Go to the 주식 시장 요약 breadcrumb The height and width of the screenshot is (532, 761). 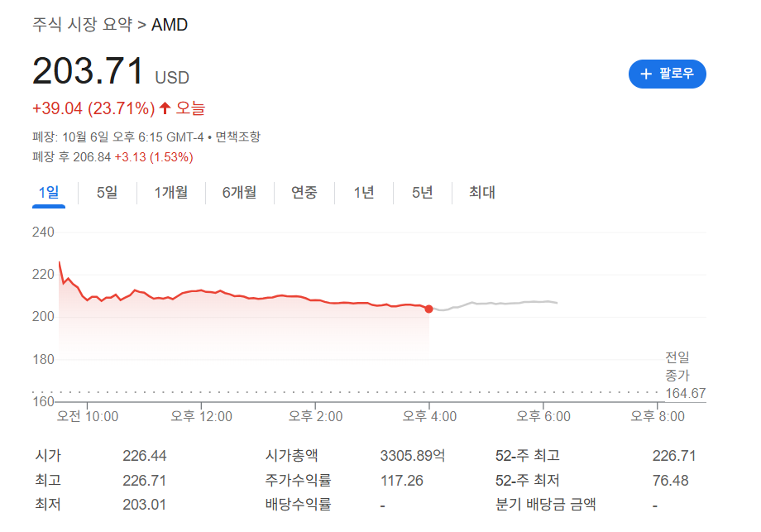click(x=82, y=25)
